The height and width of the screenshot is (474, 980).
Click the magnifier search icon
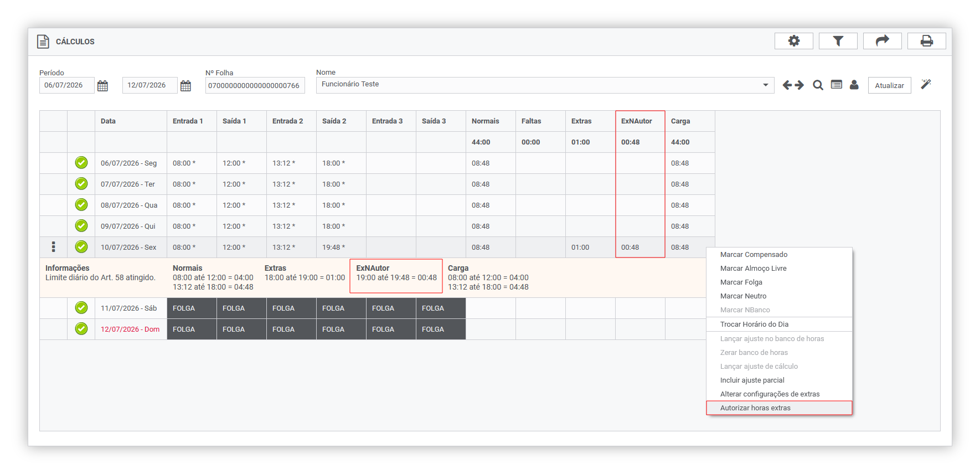click(x=818, y=85)
